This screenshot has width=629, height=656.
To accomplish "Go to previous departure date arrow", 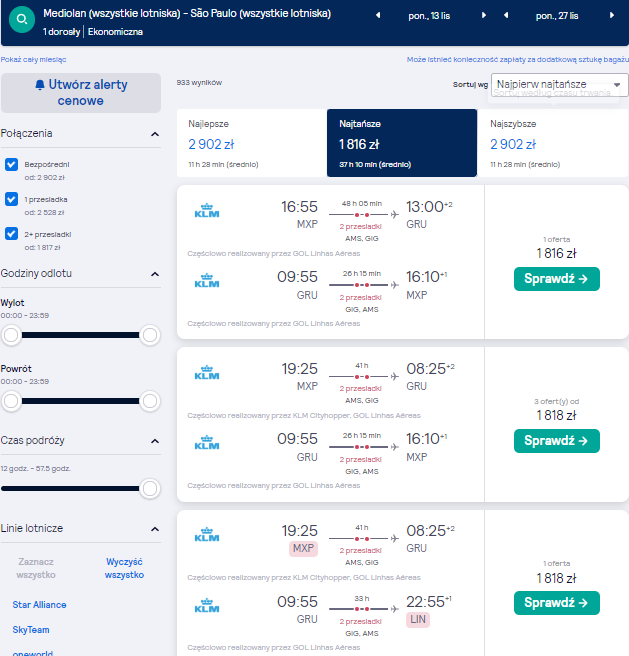I will pyautogui.click(x=378, y=15).
